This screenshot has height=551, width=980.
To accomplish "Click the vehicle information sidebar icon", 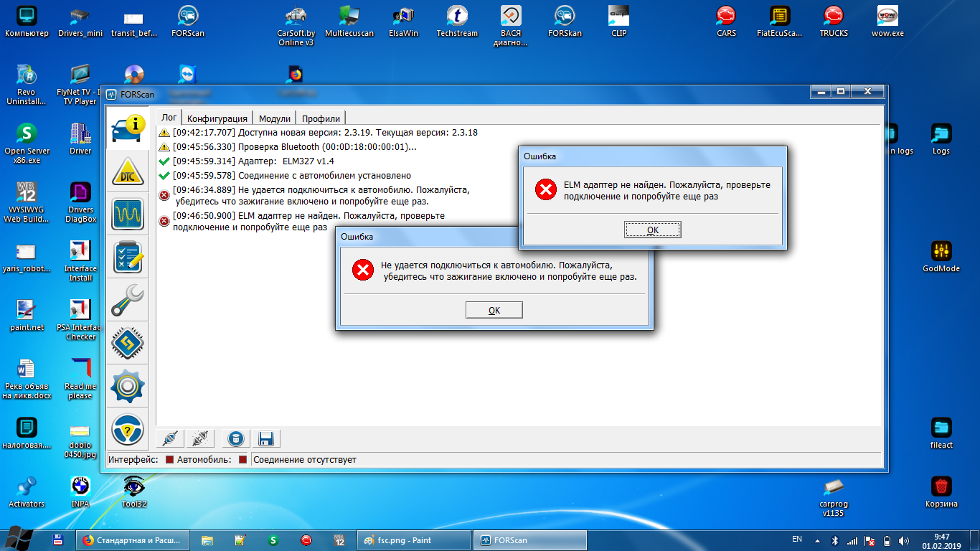I will point(128,129).
